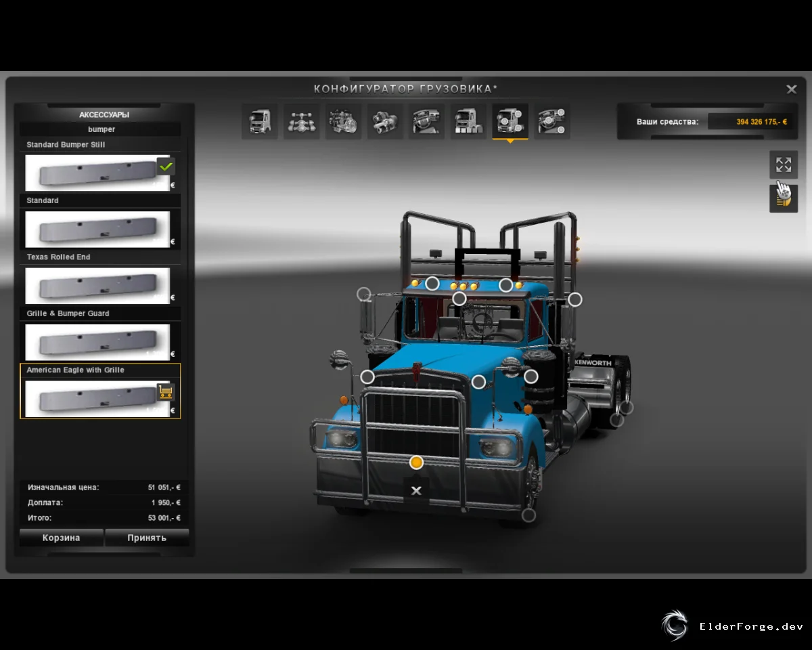Remove the bumper accessory with the X marker

click(x=416, y=491)
